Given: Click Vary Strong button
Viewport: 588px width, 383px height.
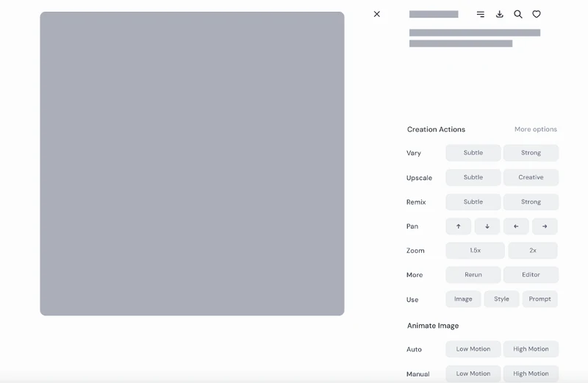Looking at the screenshot, I should click(531, 153).
